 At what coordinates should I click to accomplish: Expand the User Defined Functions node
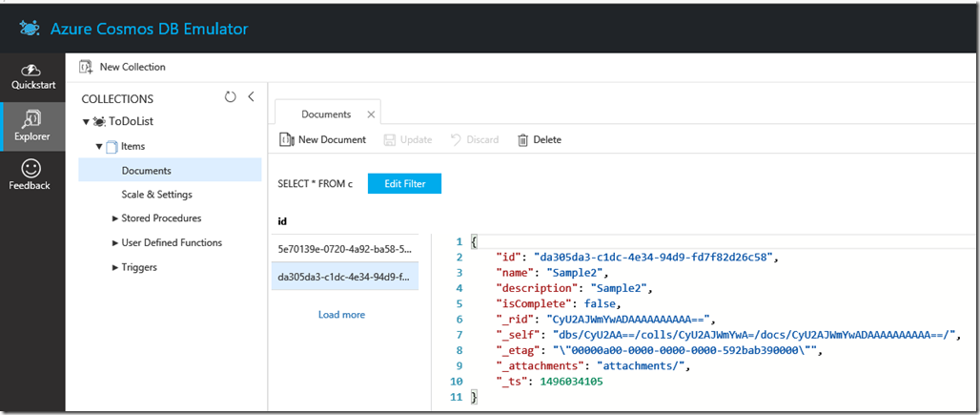(114, 243)
